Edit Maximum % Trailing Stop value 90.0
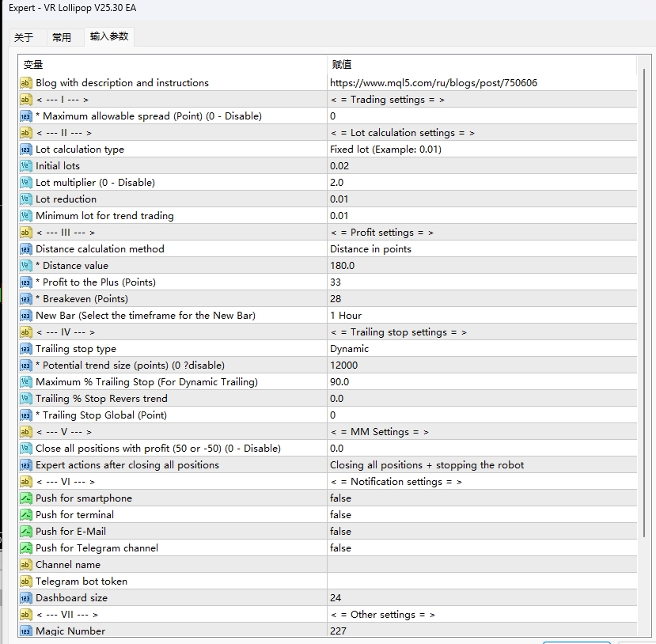656x644 pixels. (x=482, y=382)
